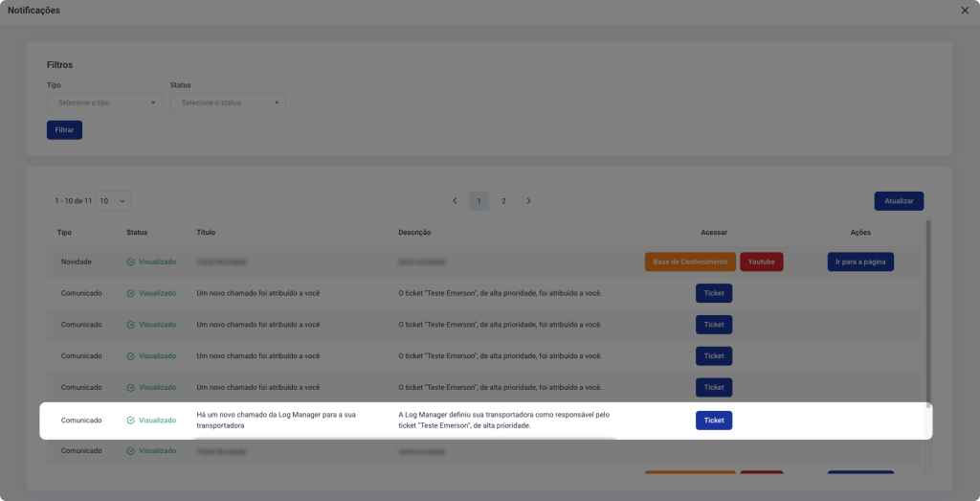
Task: Go to the previous page chevron
Action: tap(455, 201)
